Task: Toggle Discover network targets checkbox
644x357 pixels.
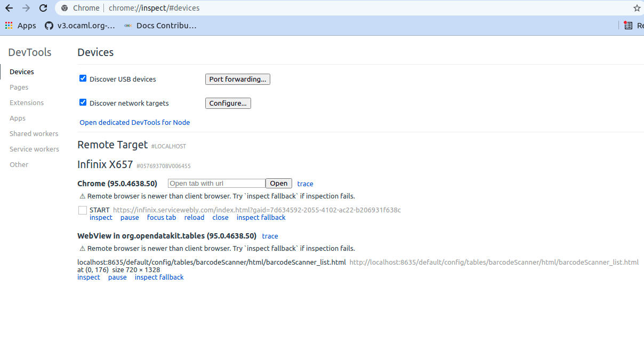Action: [83, 102]
